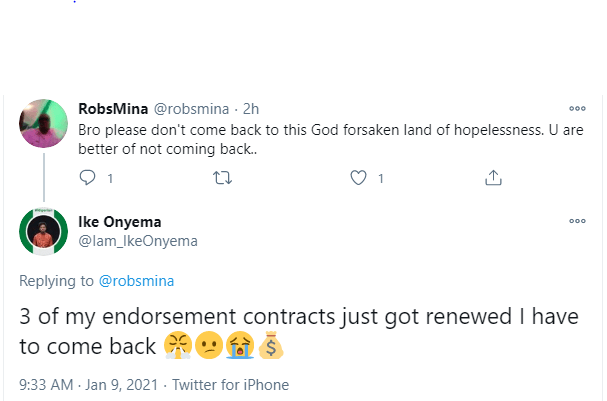The image size is (607, 401).
Task: Share RobsMina's tweet via the share icon
Action: pos(492,178)
